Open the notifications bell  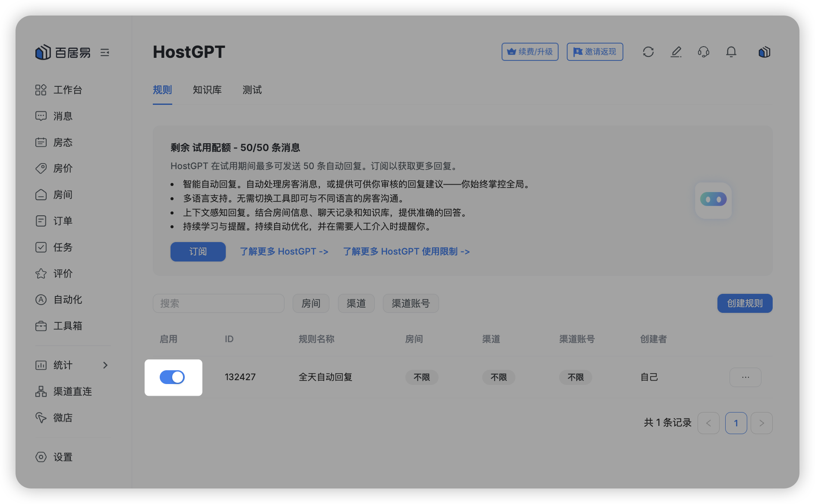(x=731, y=52)
